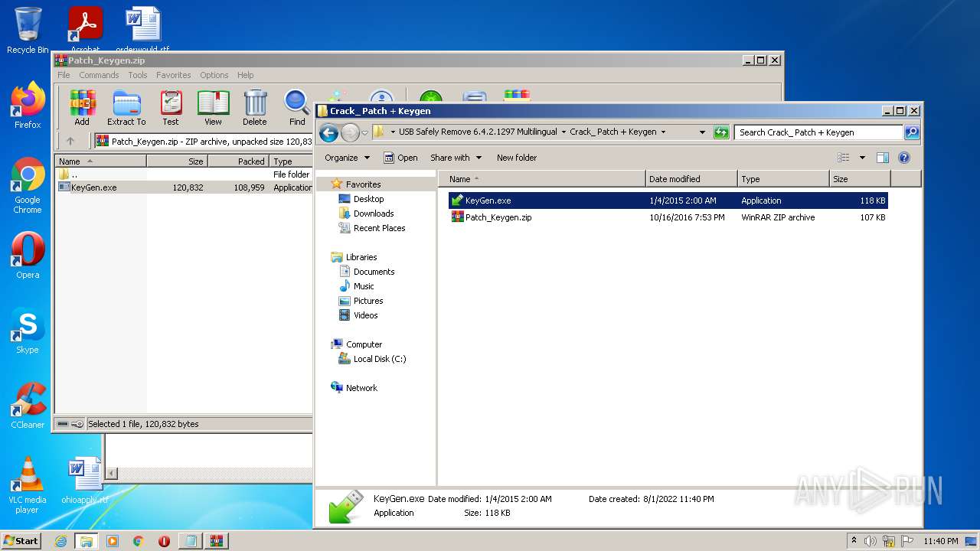The height and width of the screenshot is (551, 980).
Task: Toggle the preview pane button
Action: [882, 158]
